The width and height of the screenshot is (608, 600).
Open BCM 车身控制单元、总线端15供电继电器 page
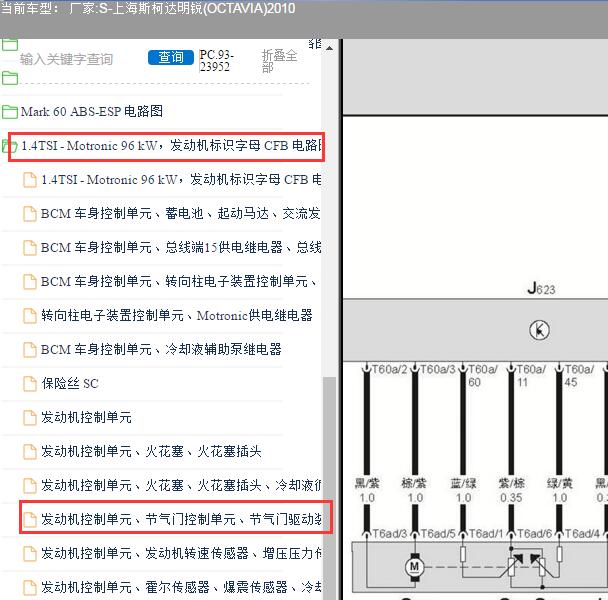point(181,247)
